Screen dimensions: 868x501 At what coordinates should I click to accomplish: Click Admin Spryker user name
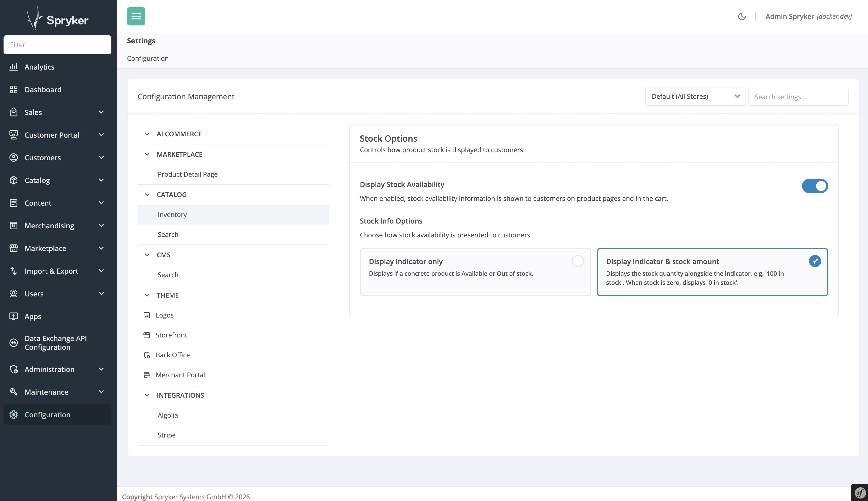pos(789,16)
